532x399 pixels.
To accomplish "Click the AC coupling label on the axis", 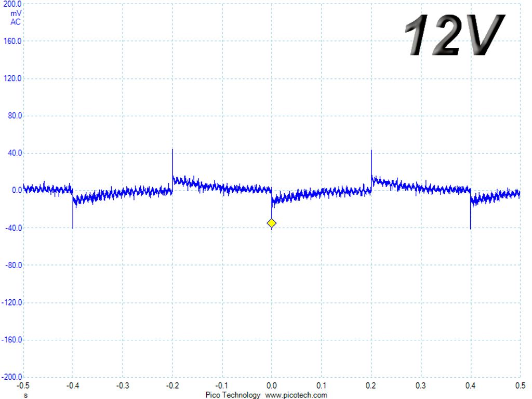I will [15, 22].
